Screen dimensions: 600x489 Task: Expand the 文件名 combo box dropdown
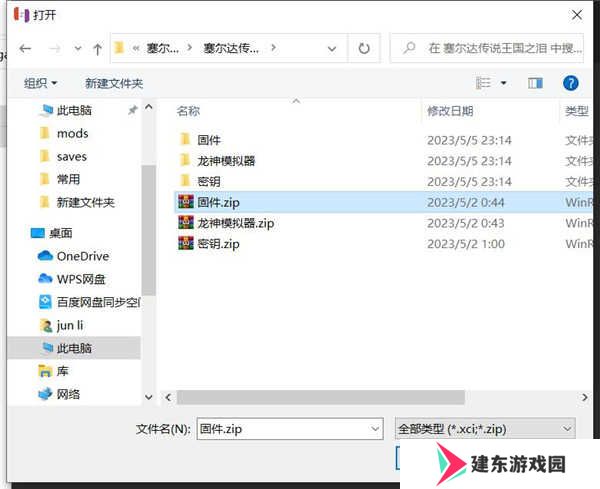pyautogui.click(x=375, y=429)
